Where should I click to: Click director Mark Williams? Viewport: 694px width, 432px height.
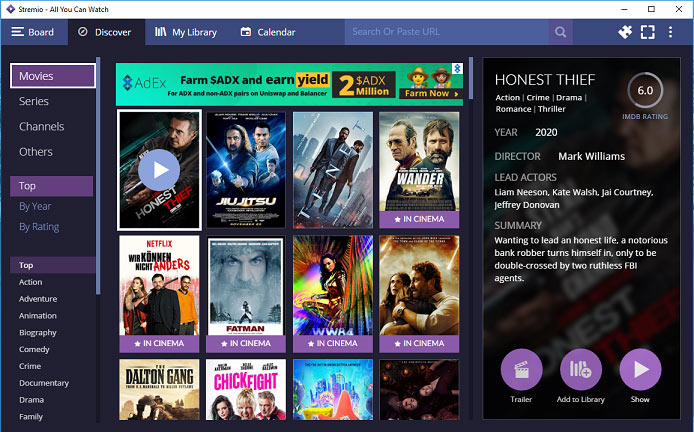tap(591, 156)
